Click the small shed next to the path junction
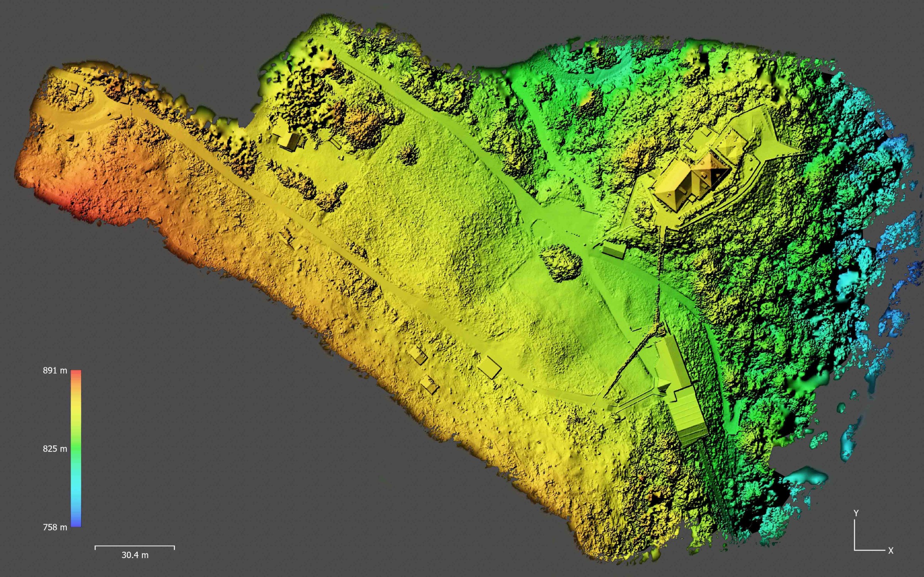The height and width of the screenshot is (577, 924). (x=614, y=249)
